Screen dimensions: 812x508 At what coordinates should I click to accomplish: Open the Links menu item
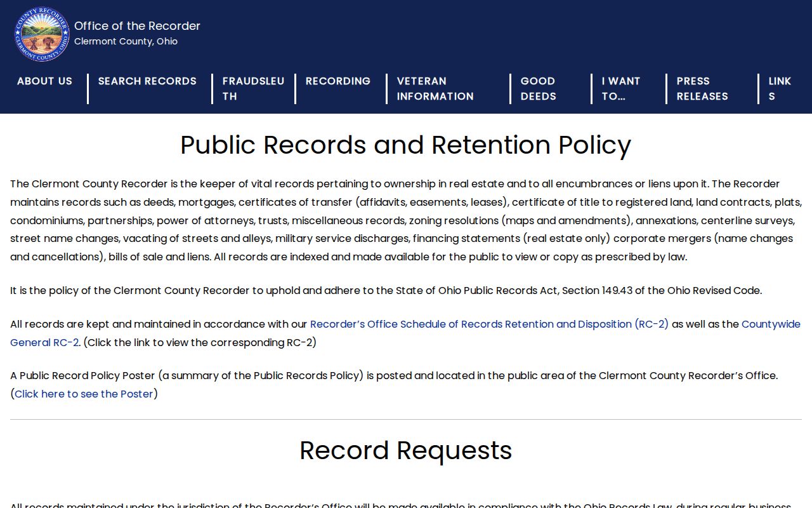pyautogui.click(x=780, y=89)
